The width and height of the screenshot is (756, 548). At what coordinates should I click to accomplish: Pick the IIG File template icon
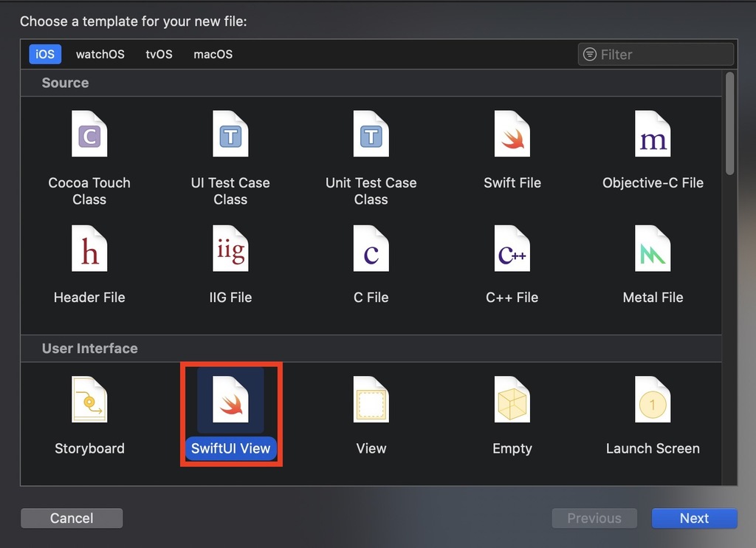(x=230, y=248)
